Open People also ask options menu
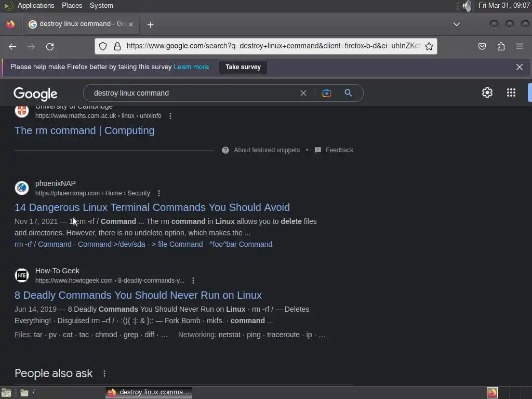The width and height of the screenshot is (532, 399). 104,374
